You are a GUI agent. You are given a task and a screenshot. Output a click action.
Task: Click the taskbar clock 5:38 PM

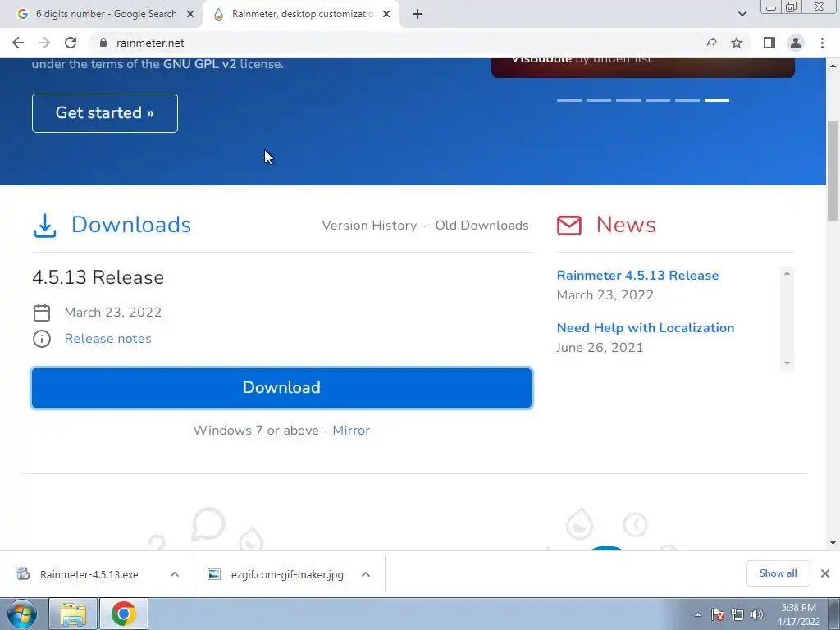tap(798, 614)
